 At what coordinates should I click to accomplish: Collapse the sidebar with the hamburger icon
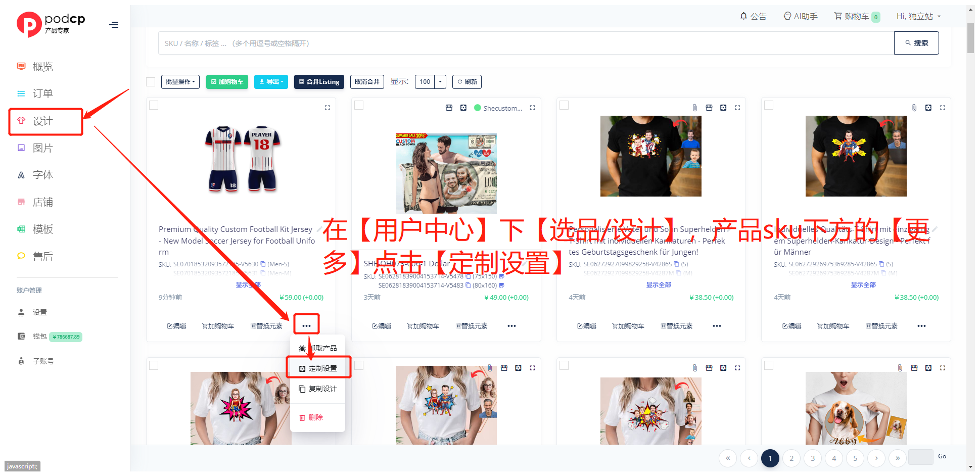point(114,25)
